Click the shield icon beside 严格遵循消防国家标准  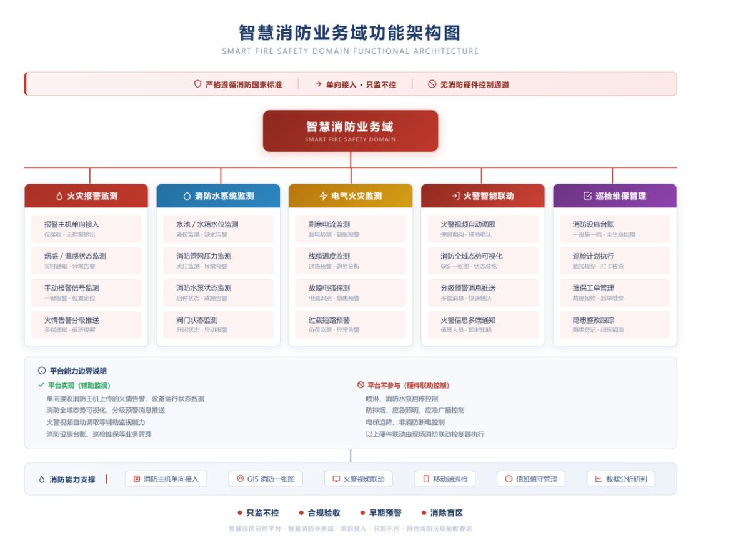point(197,84)
